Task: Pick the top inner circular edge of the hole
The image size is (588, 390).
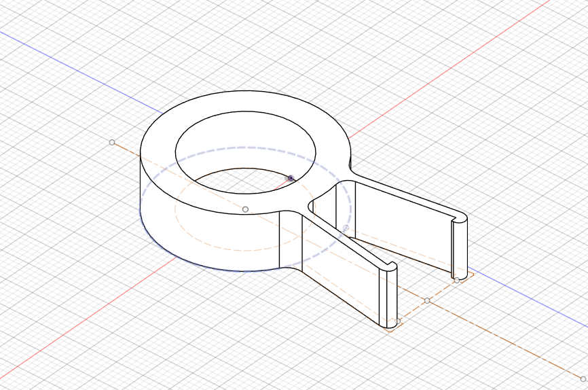Action: coord(246,111)
